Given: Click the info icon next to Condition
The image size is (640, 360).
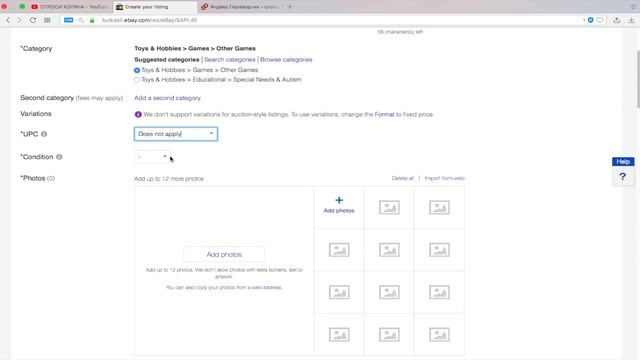Looking at the screenshot, I should click(x=59, y=157).
